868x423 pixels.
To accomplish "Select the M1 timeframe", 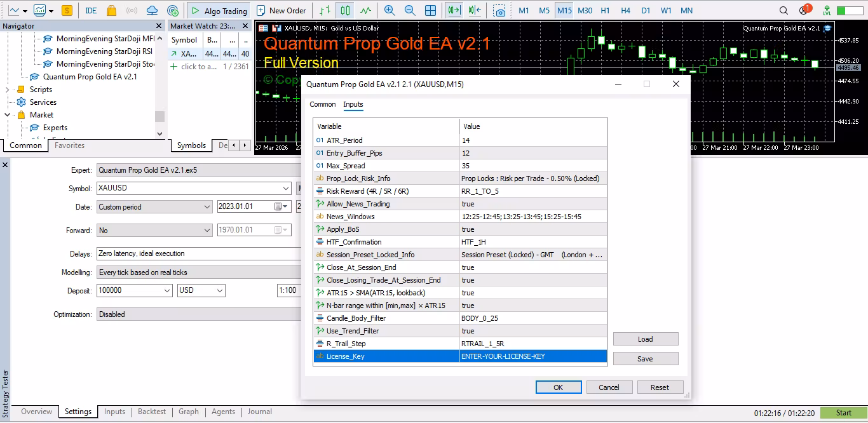I will [x=524, y=11].
